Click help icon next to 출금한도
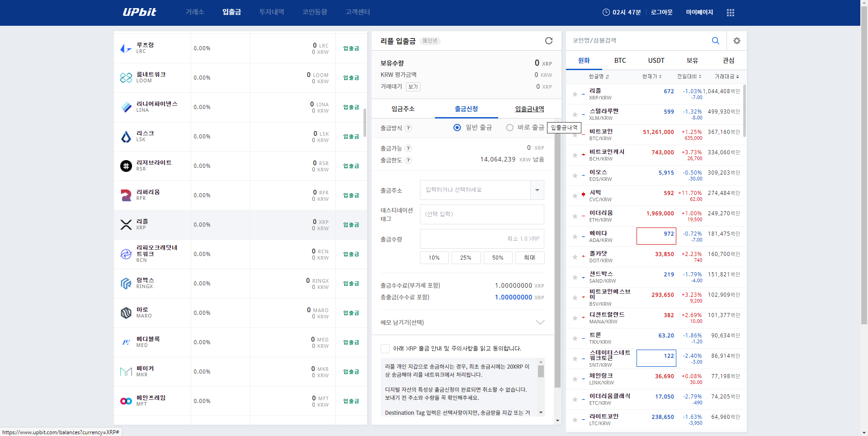Screen dimensions: 868x436 pyautogui.click(x=408, y=160)
